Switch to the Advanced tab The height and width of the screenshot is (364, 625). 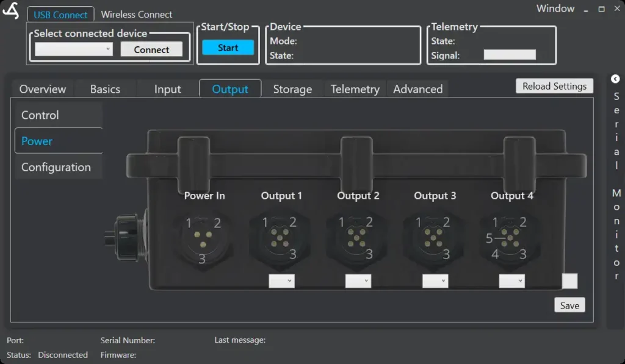click(417, 88)
